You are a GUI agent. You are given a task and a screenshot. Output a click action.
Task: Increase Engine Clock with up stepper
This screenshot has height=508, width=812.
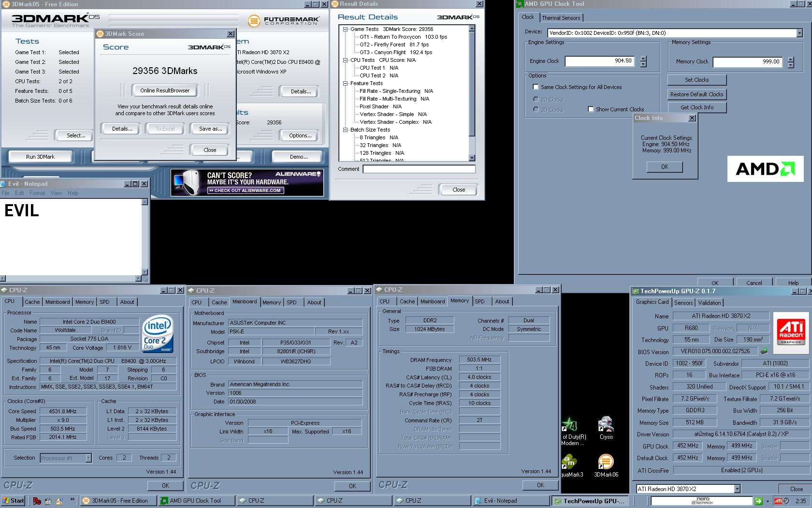point(643,59)
